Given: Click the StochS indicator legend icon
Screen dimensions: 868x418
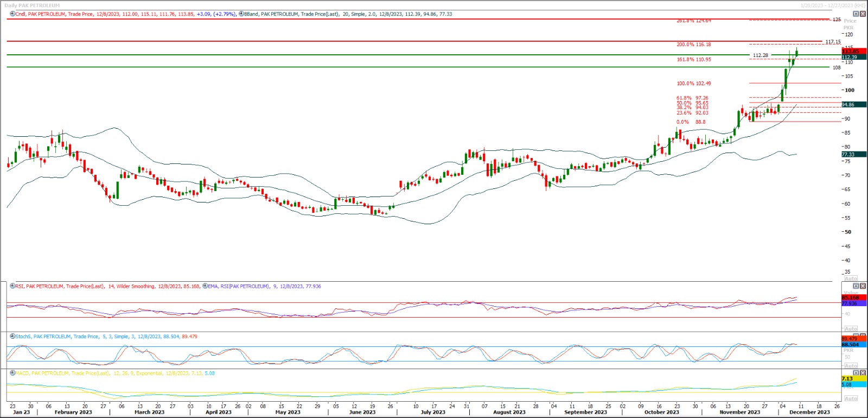Looking at the screenshot, I should pyautogui.click(x=12, y=337).
